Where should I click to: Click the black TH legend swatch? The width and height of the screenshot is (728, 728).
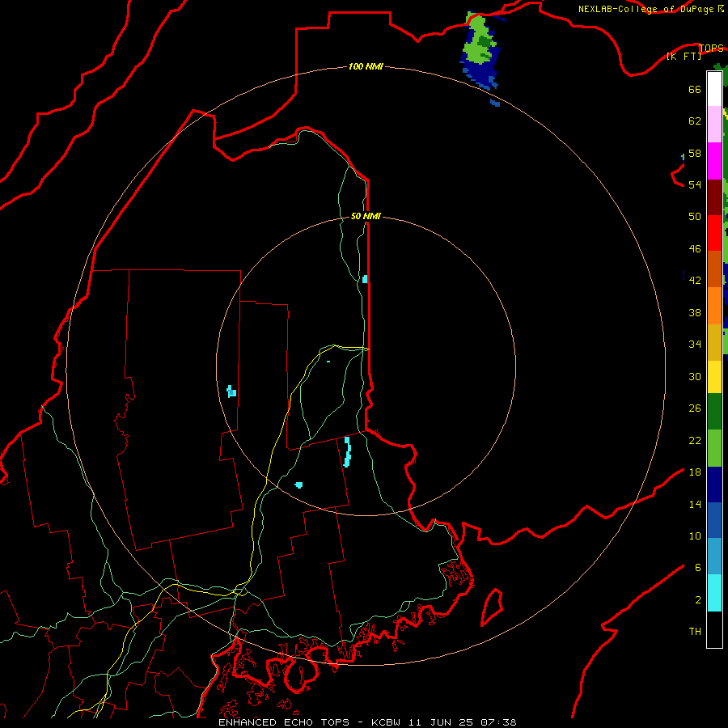point(714,629)
